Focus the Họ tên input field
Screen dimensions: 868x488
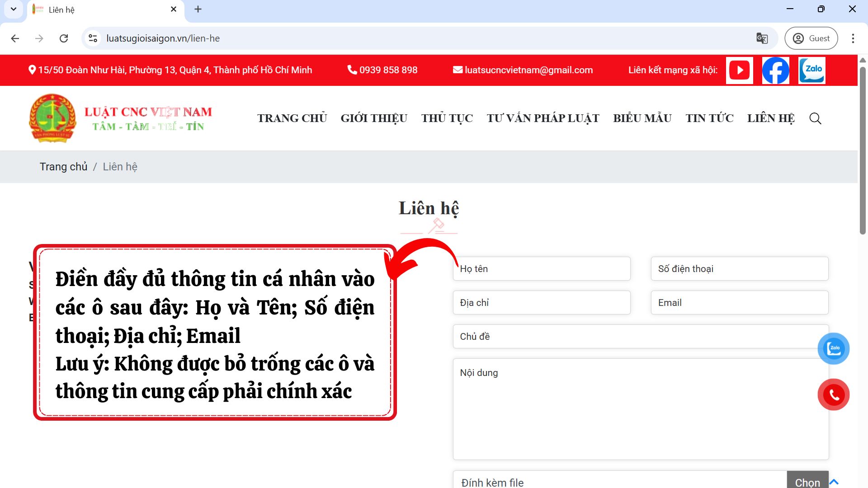541,269
